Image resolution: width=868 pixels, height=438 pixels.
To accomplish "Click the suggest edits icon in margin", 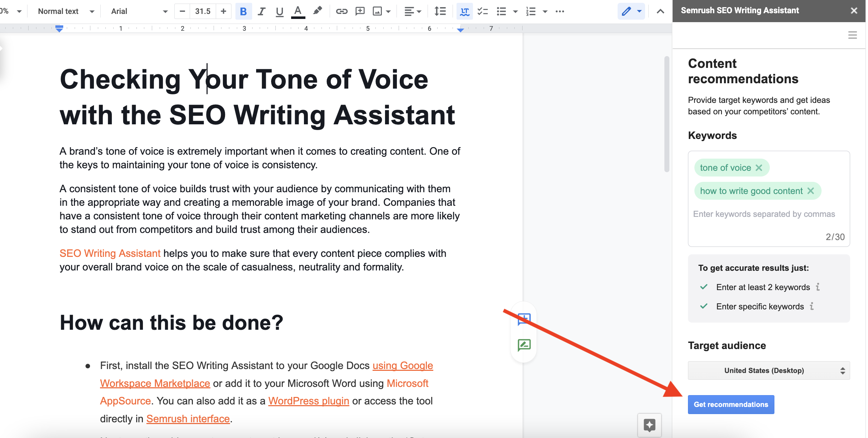I will 524,345.
